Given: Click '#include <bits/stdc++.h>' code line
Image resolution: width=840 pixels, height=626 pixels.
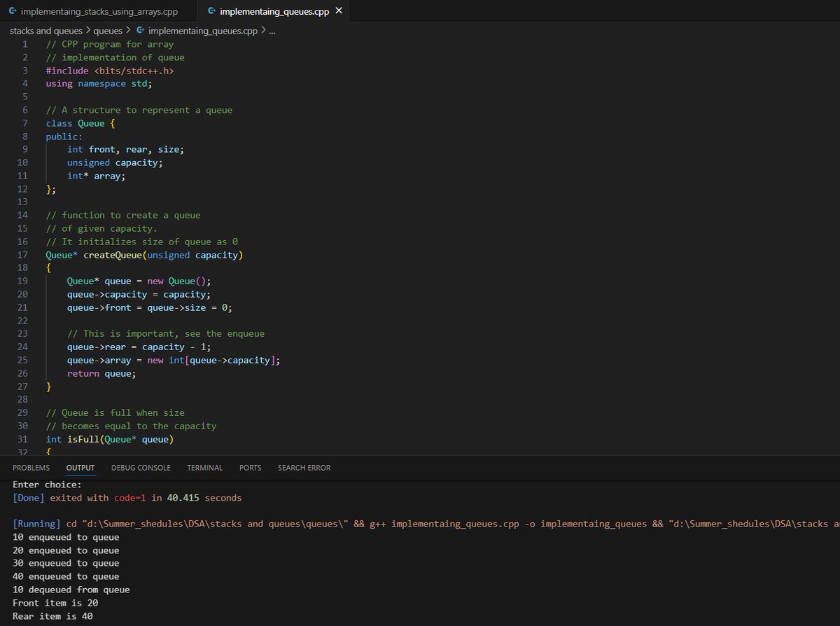Looking at the screenshot, I should (110, 71).
